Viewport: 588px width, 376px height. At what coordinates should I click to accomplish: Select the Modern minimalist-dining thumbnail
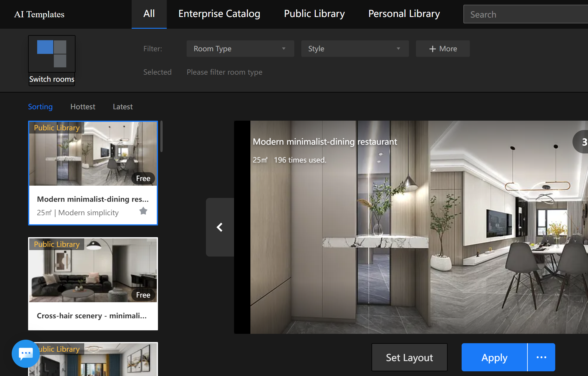click(x=93, y=154)
